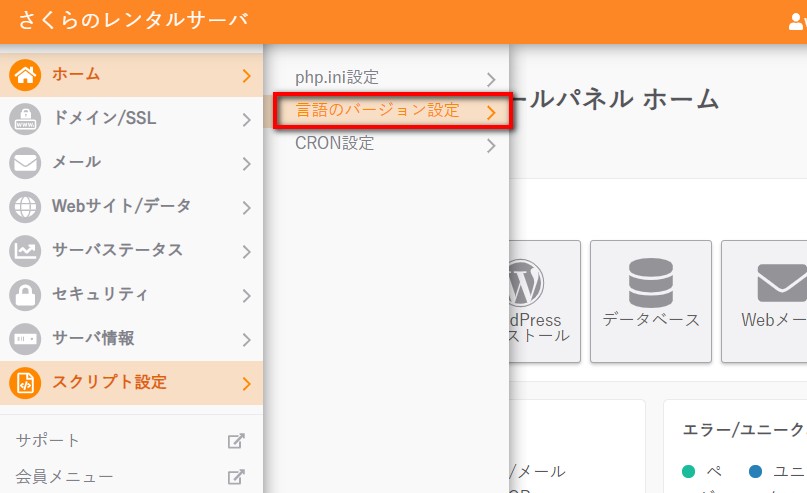This screenshot has width=807, height=493.
Task: Click the server information icon
Action: click(x=25, y=338)
